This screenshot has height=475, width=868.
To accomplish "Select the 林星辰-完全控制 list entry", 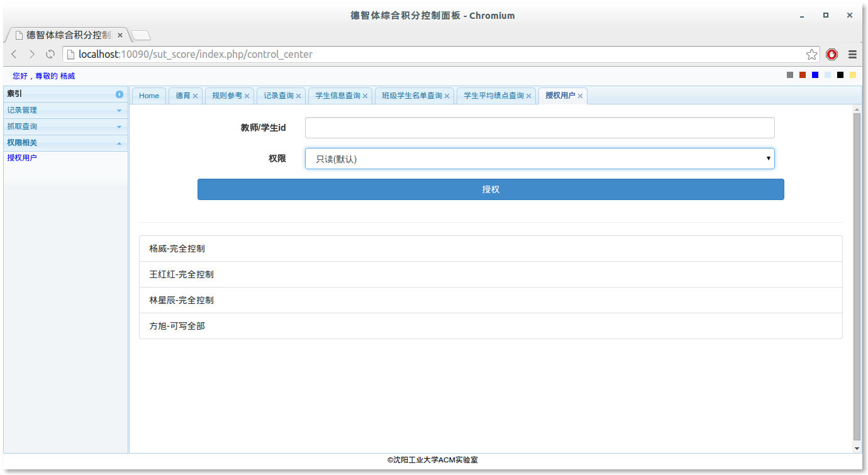I will (x=491, y=300).
